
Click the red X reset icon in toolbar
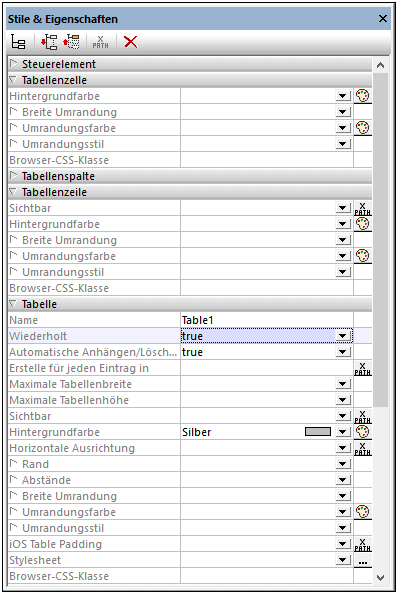pos(131,42)
